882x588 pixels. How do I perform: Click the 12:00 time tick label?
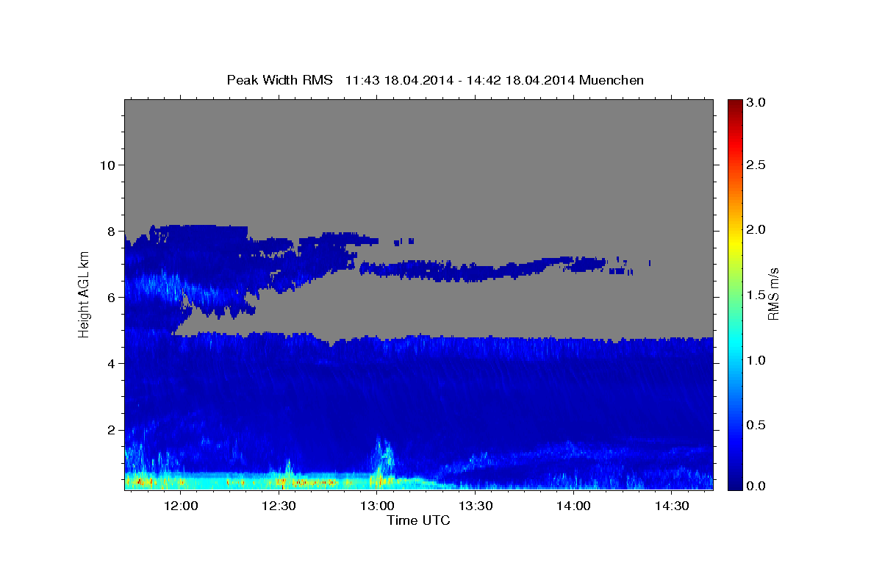180,506
